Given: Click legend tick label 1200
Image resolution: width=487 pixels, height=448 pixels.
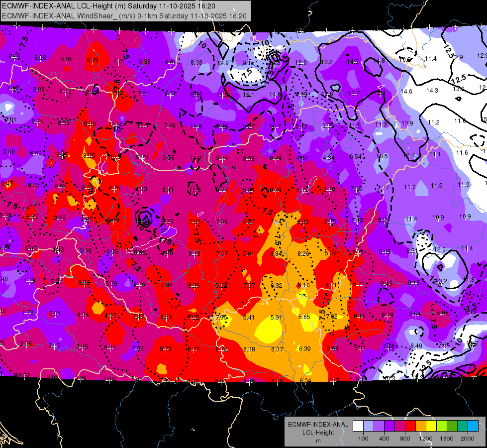Looking at the screenshot, I should pyautogui.click(x=425, y=439).
